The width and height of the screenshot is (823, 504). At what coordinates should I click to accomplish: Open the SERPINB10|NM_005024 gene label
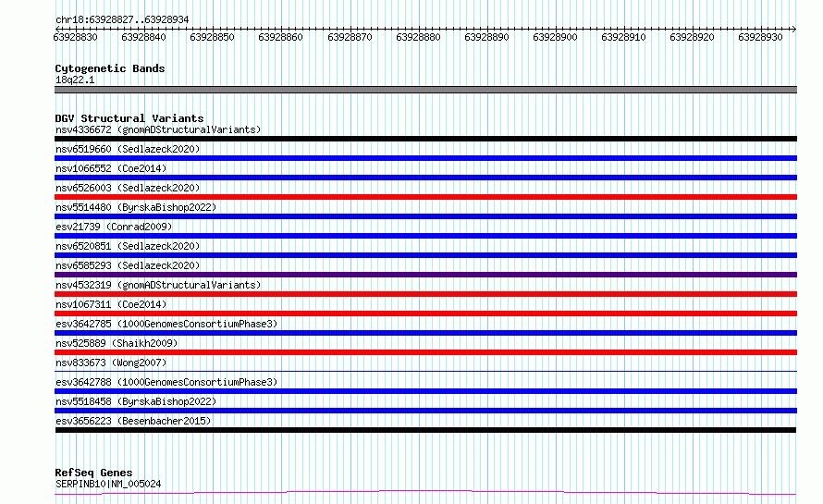108,484
